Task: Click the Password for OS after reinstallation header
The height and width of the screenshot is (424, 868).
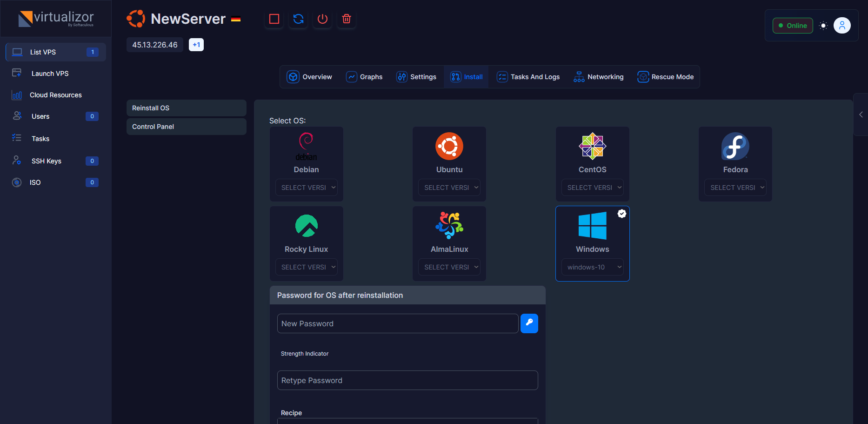Action: (407, 295)
